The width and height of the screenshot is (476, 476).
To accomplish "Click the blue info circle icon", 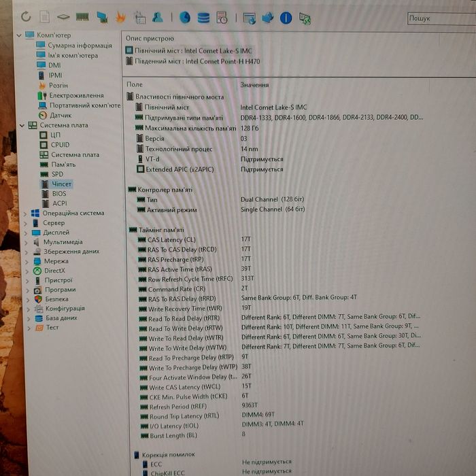I will tap(286, 18).
